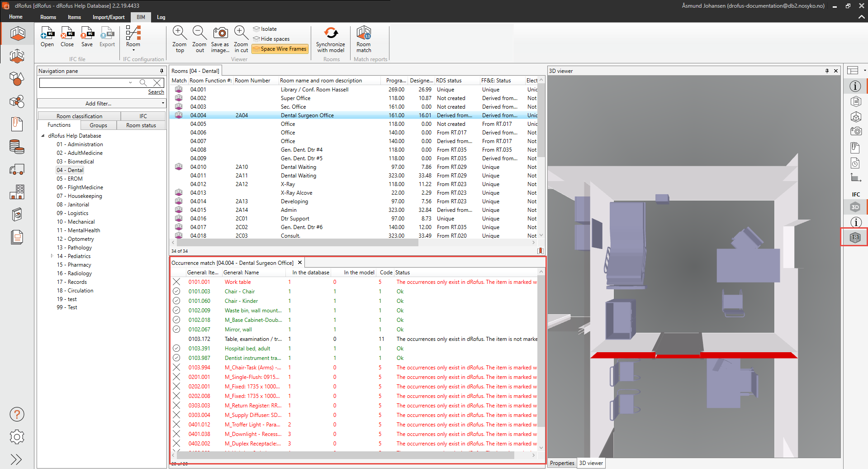Screen dimensions: 868x469
Task: Collapse the dRofus Help Database root node
Action: [43, 136]
